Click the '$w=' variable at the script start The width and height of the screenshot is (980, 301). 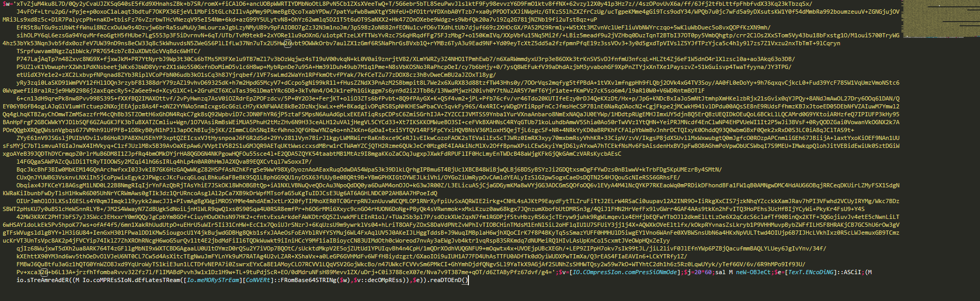pyautogui.click(x=7, y=4)
